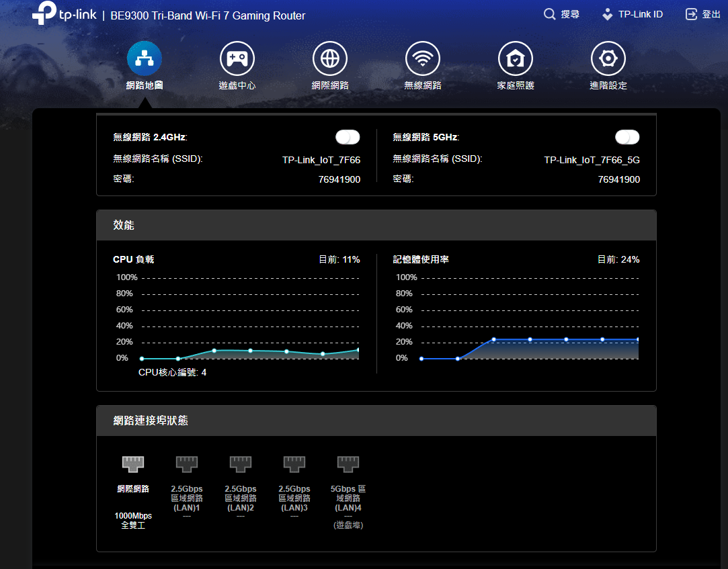Viewport: 728px width, 569px height.
Task: Click SSID value TP-Link_IoT_7F66
Action: click(x=321, y=160)
